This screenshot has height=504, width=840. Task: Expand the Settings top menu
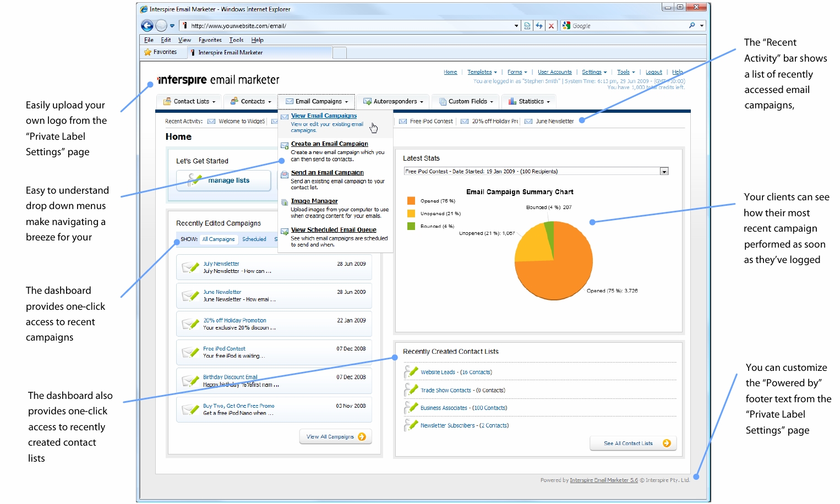pos(594,72)
